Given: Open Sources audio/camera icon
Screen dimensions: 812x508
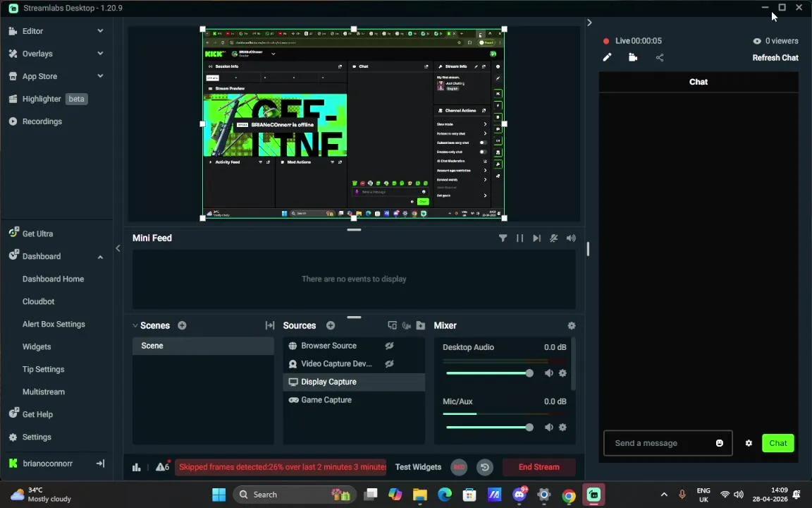Looking at the screenshot, I should click(x=407, y=325).
